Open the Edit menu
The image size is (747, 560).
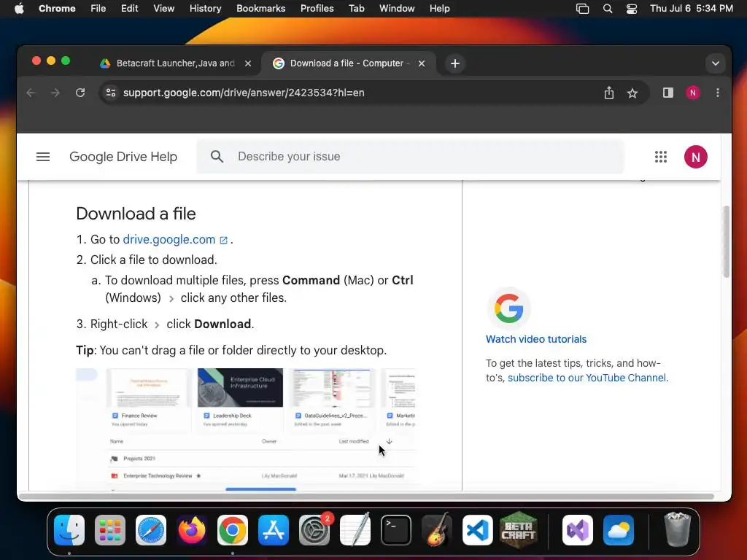pyautogui.click(x=129, y=8)
